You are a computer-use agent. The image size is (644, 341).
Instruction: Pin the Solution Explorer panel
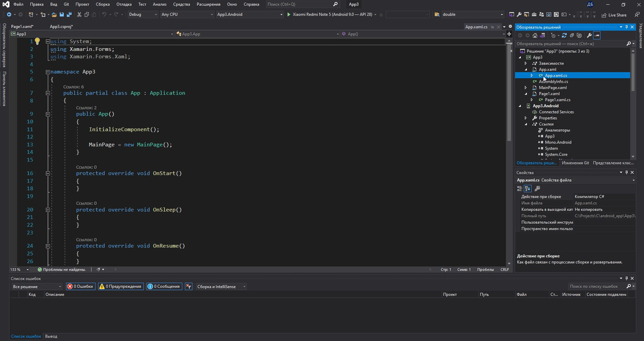(627, 27)
